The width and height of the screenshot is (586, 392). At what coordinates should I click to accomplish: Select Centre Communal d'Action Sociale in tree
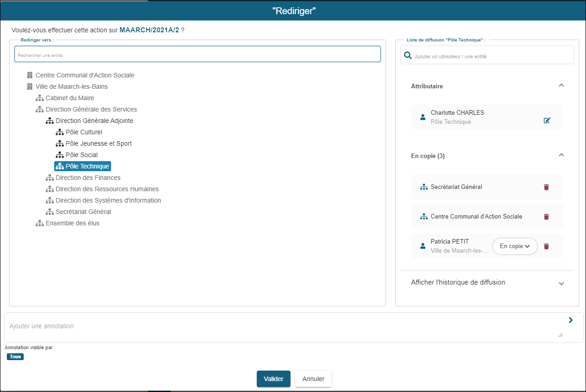tap(85, 75)
